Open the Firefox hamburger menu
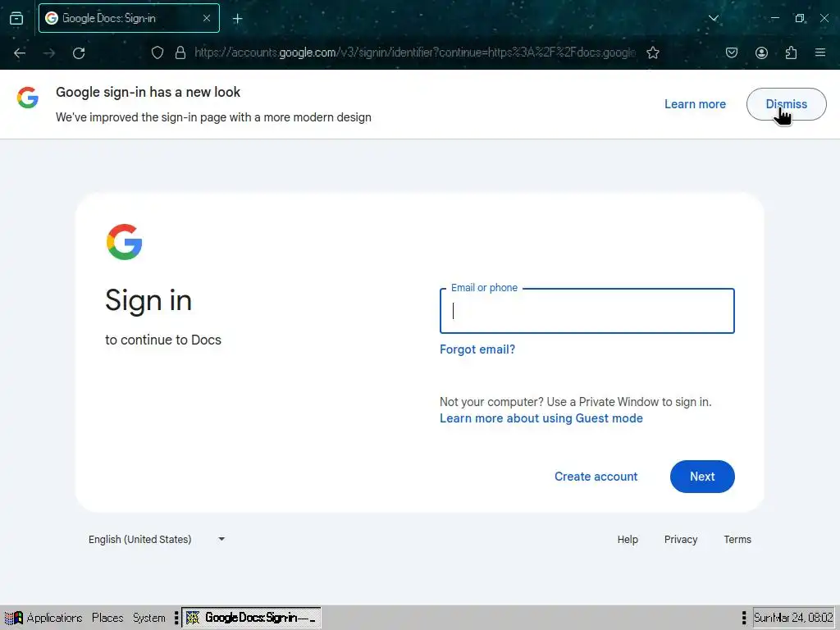Screen dimensions: 840x630 [x=820, y=52]
